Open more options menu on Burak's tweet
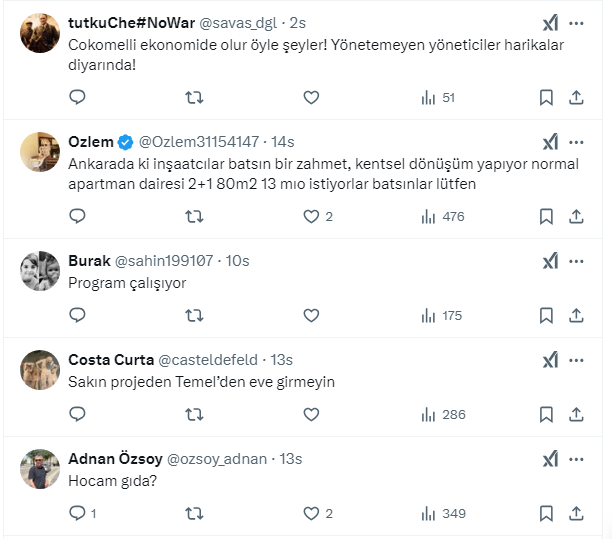The height and width of the screenshot is (539, 612). click(x=577, y=261)
